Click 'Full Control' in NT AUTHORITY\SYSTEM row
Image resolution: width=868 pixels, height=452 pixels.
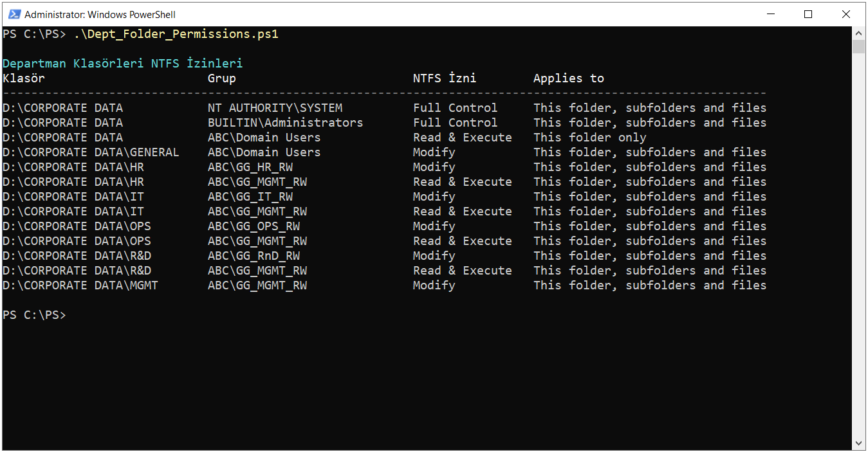click(455, 108)
